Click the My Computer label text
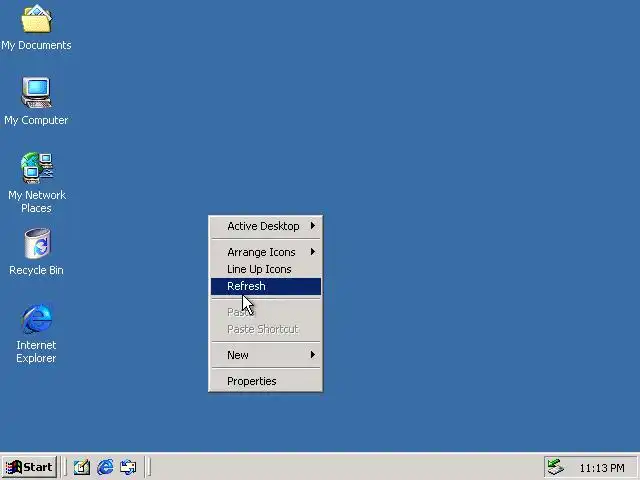Image resolution: width=640 pixels, height=480 pixels. point(36,120)
